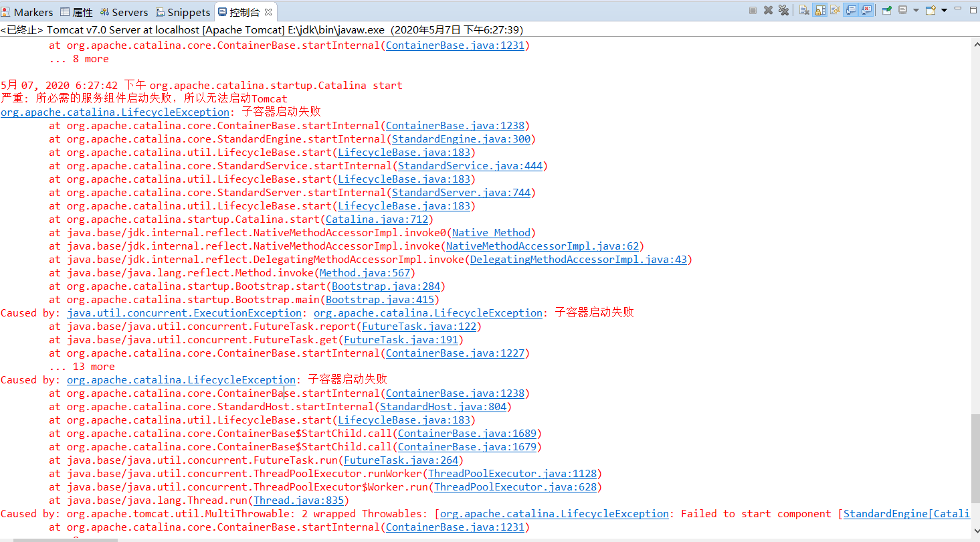Click the "... 8 more" line

coord(79,59)
